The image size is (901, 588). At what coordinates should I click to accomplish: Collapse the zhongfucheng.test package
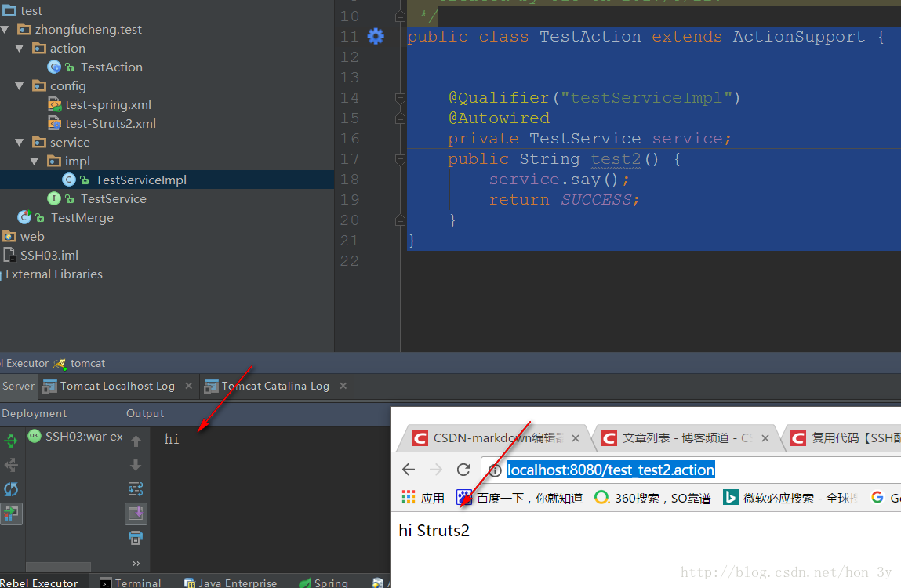[x=5, y=29]
